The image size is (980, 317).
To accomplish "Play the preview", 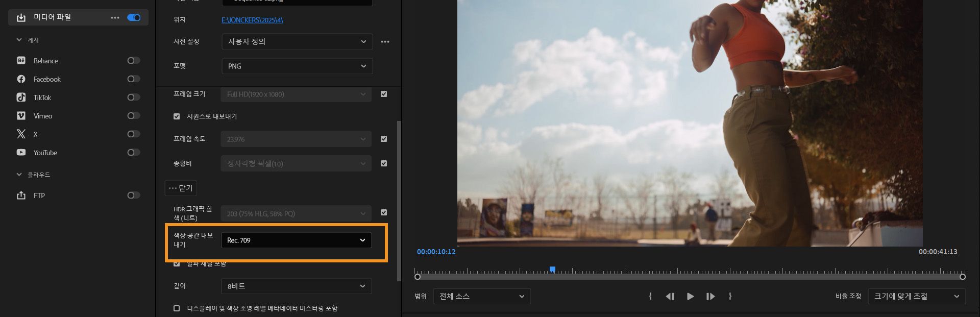I will [690, 296].
